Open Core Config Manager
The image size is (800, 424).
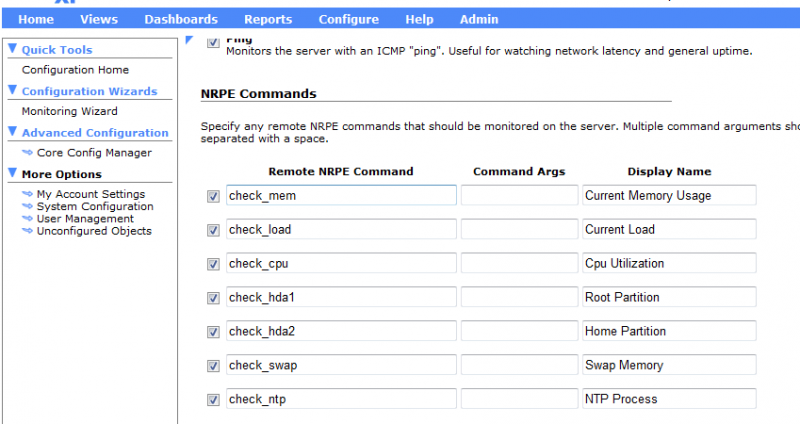point(94,153)
